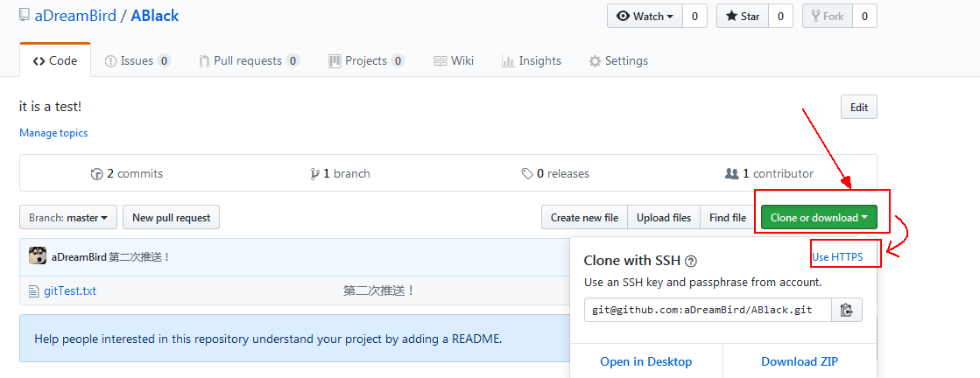Click the Upload files button
This screenshot has width=980, height=378.
point(664,217)
